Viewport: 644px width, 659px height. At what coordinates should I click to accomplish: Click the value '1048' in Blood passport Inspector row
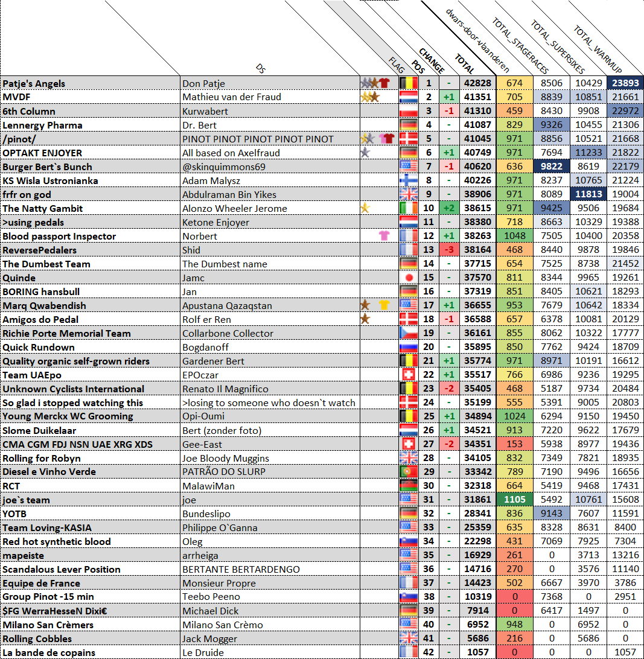514,236
